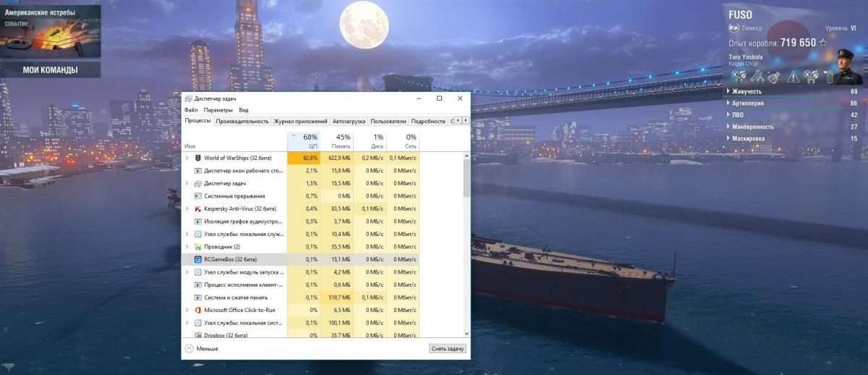
Task: Expand Узел службы: модуль запуска row
Action: click(x=187, y=272)
